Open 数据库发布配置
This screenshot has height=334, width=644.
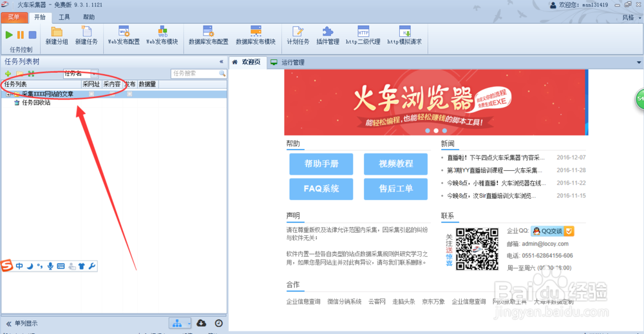[208, 35]
